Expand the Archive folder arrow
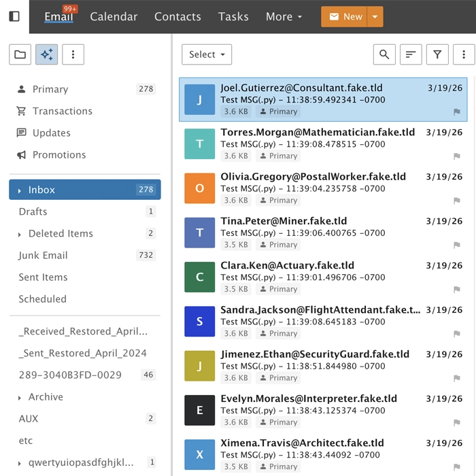The width and height of the screenshot is (476, 476). tap(20, 398)
